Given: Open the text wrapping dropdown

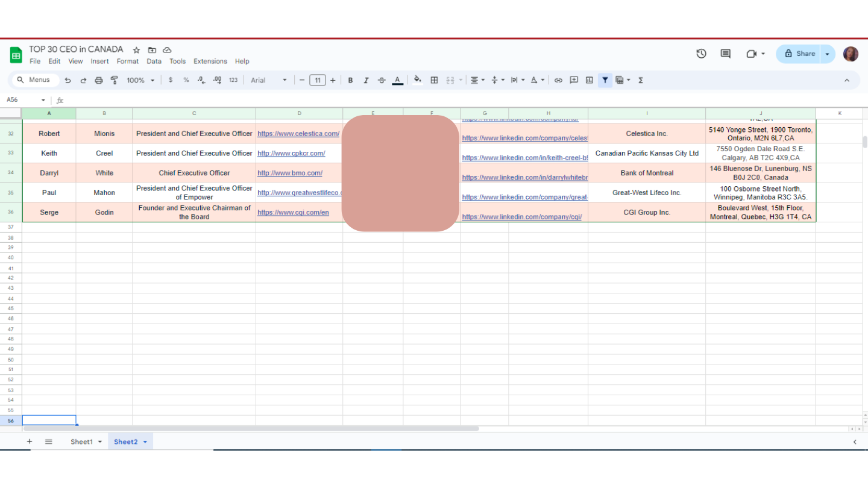Looking at the screenshot, I should 517,80.
